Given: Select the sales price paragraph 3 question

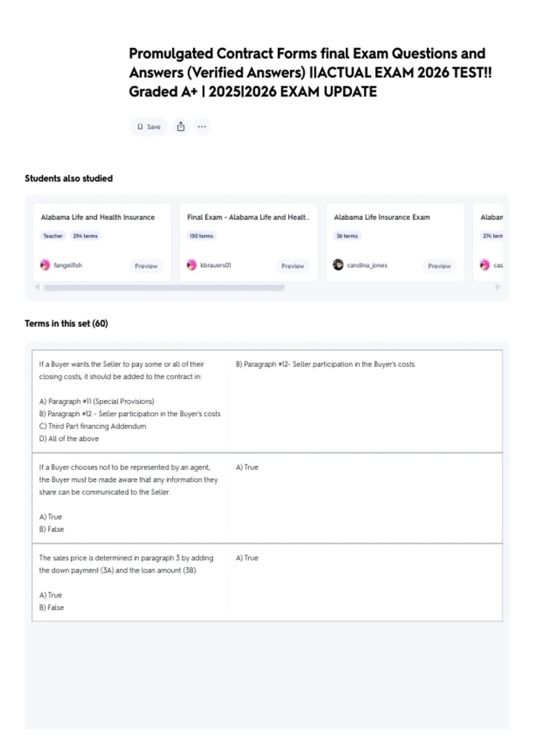Looking at the screenshot, I should click(x=267, y=582).
